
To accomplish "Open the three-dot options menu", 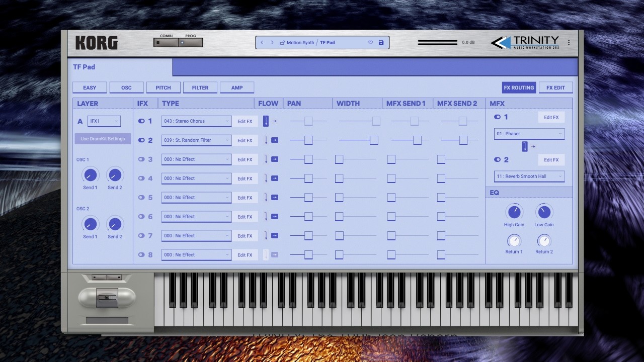I will (569, 43).
